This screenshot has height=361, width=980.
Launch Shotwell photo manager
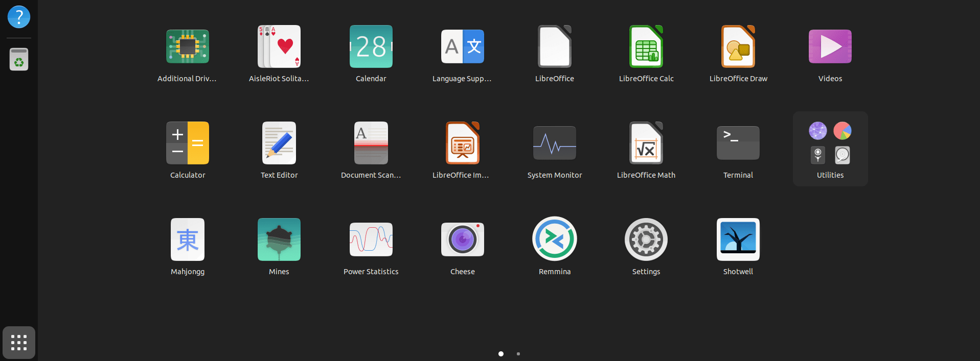click(x=738, y=246)
